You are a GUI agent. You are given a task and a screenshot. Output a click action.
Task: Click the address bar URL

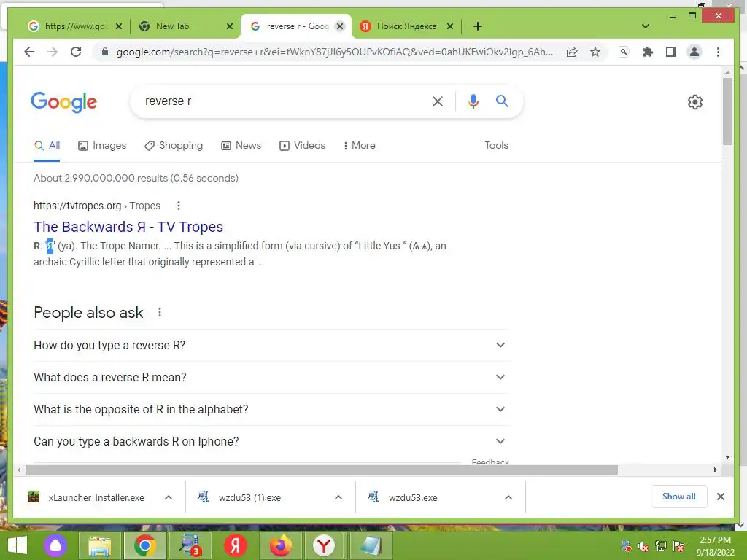coord(334,52)
